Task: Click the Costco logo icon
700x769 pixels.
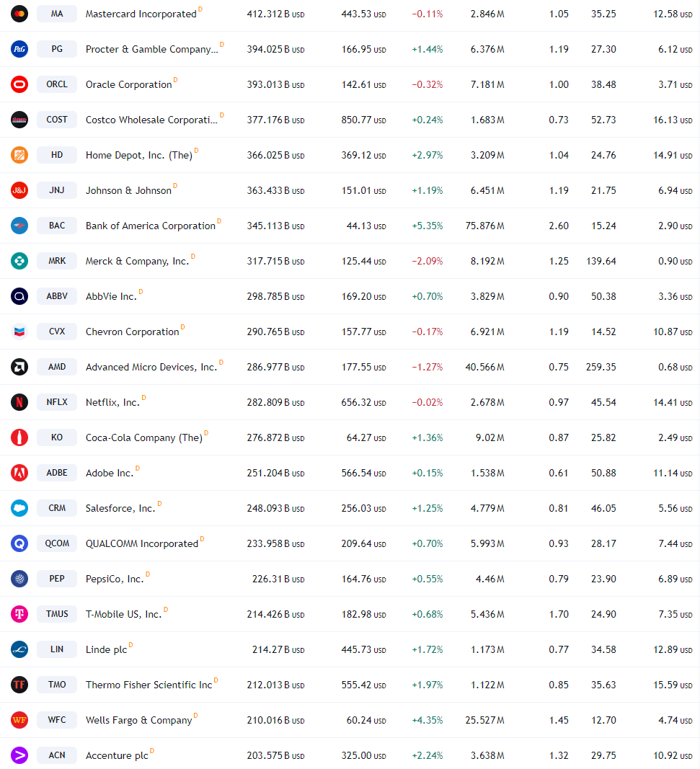Action: pos(19,120)
